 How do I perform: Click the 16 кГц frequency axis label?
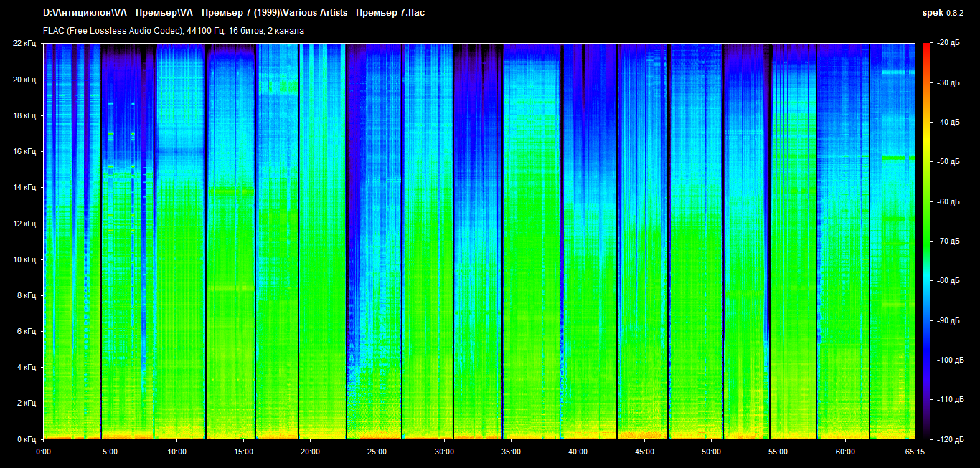pos(25,151)
